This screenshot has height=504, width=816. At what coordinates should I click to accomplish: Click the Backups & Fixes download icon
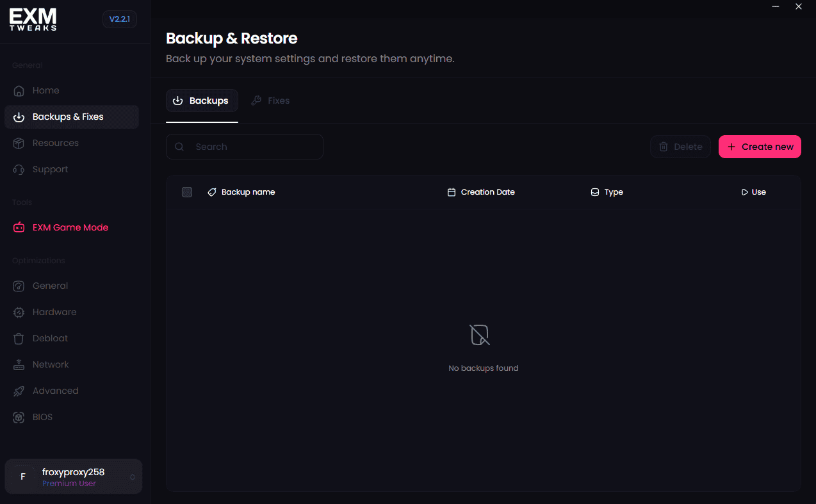point(19,117)
